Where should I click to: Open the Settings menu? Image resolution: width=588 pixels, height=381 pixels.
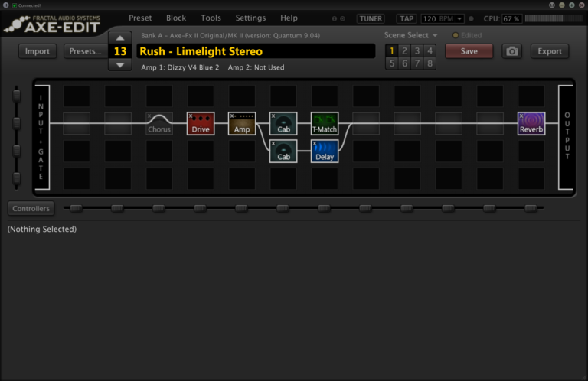tap(250, 18)
